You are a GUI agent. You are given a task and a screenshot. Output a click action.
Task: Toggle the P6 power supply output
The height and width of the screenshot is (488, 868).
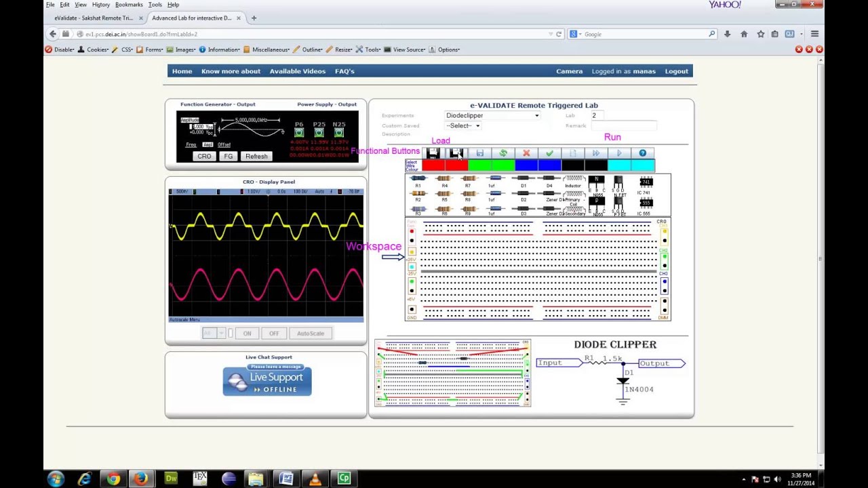pos(299,132)
